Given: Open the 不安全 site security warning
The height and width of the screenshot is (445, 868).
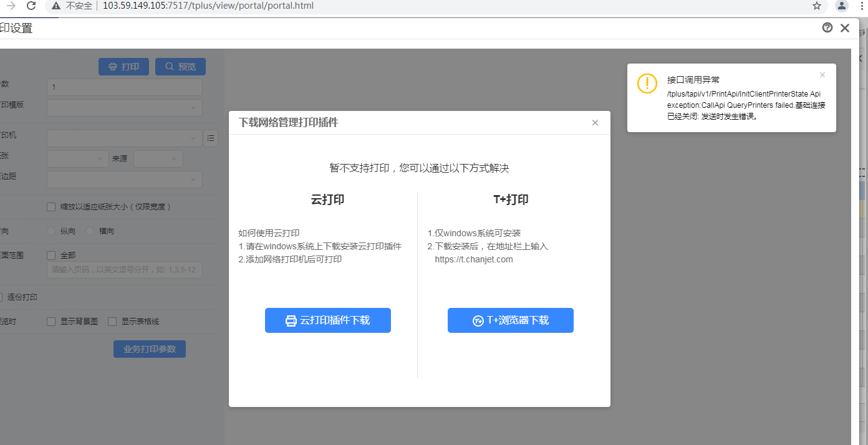Looking at the screenshot, I should pos(72,6).
